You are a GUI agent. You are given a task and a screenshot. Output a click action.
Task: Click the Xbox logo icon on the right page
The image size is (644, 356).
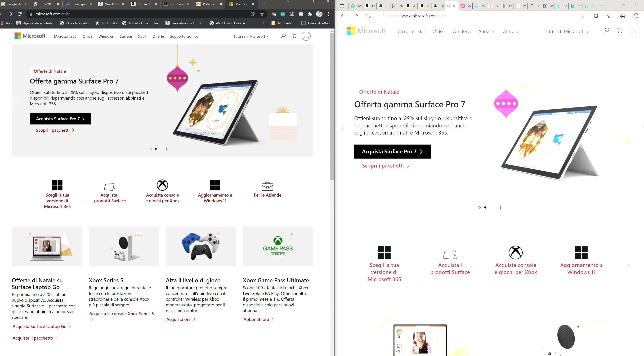click(516, 252)
